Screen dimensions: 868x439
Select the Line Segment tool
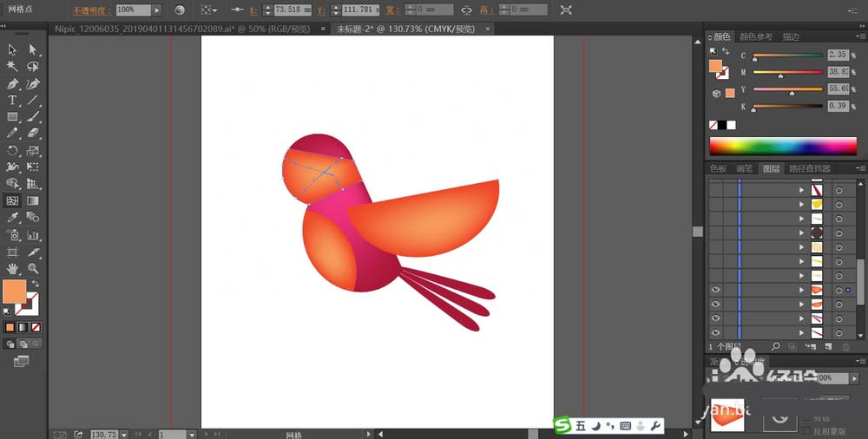click(x=33, y=100)
